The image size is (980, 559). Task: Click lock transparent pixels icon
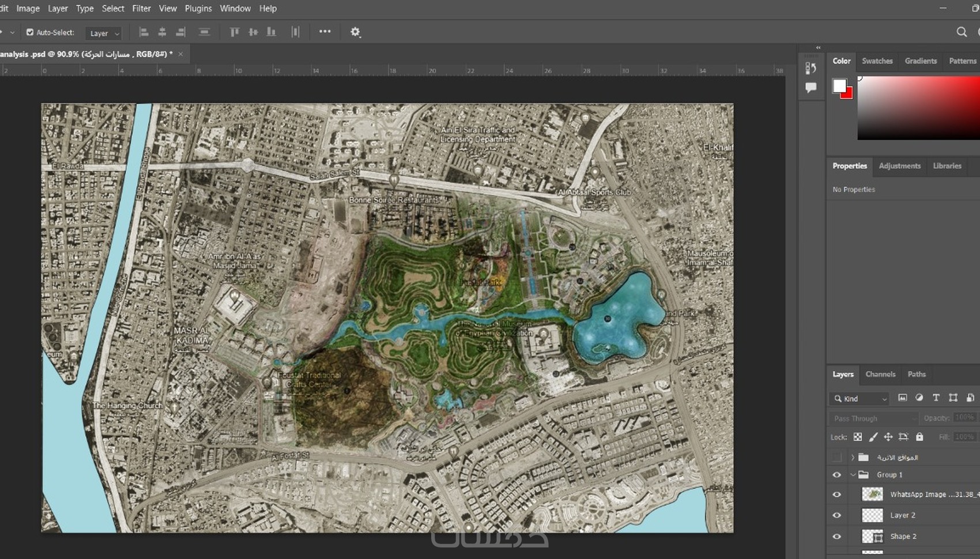(858, 437)
